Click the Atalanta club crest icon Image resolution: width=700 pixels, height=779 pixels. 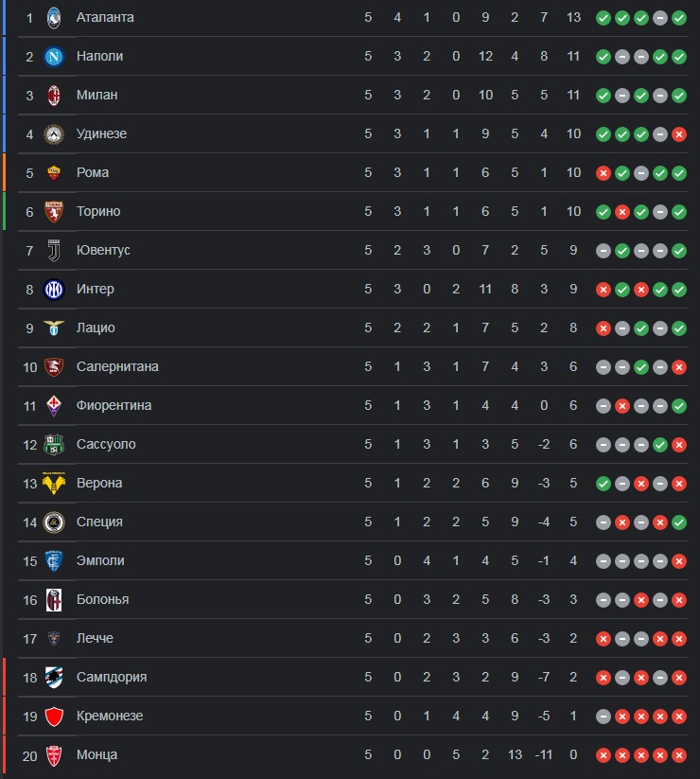point(54,18)
